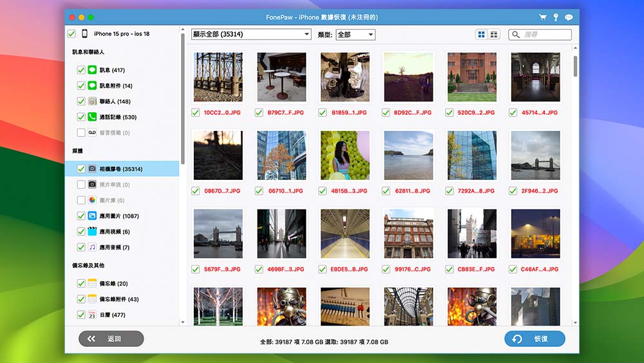Select the 聯絡人 (148) contacts icon
644x363 pixels.
click(x=92, y=101)
